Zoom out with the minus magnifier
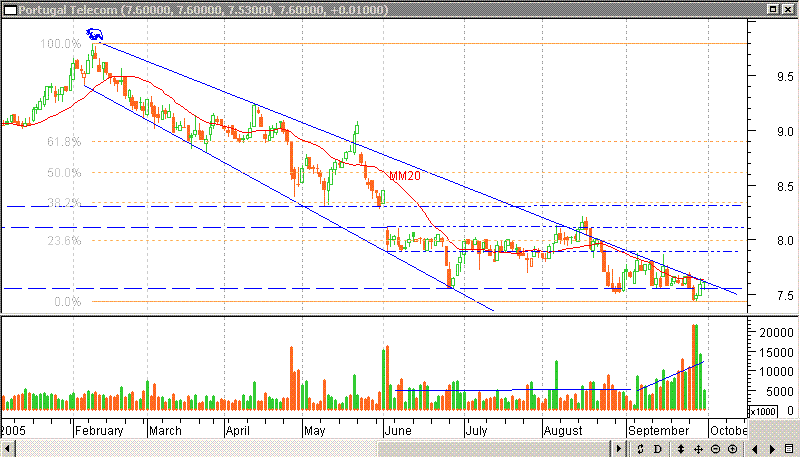The image size is (800, 457). 715,449
